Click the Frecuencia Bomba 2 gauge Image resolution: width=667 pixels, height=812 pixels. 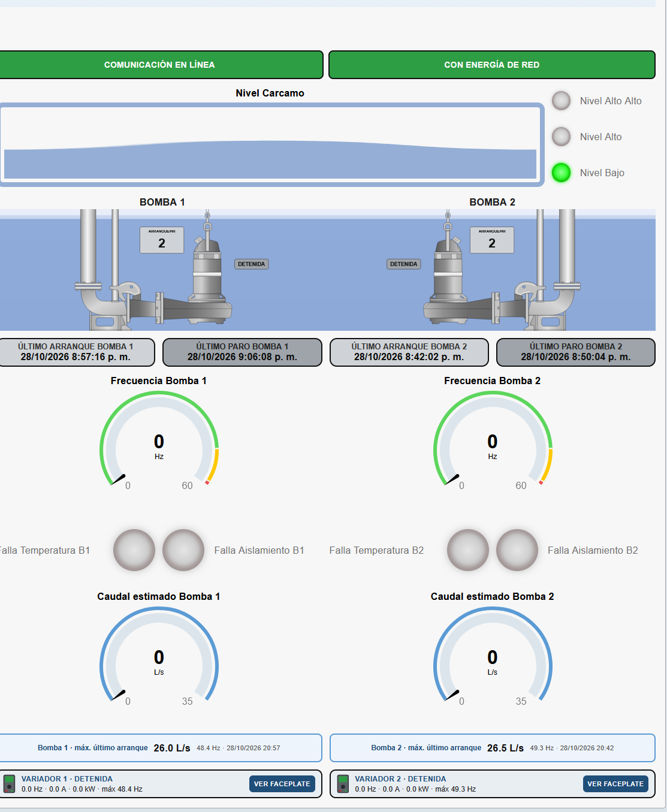tap(493, 439)
